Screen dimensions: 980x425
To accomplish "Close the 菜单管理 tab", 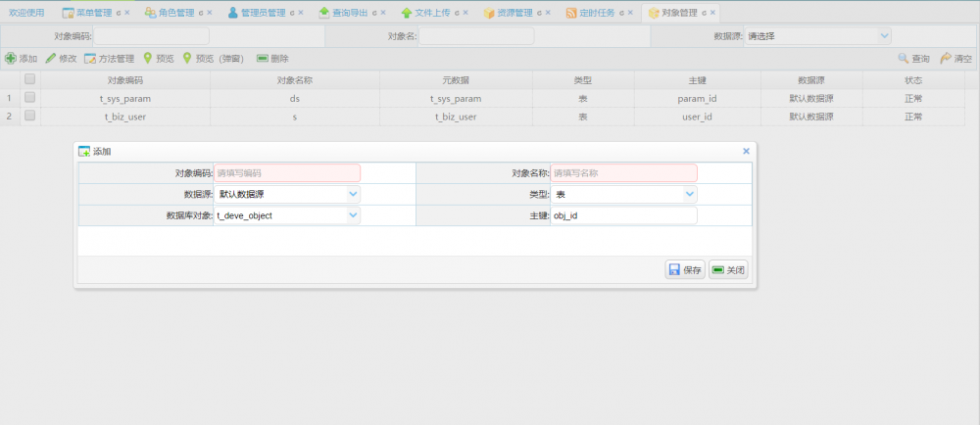I will 127,13.
